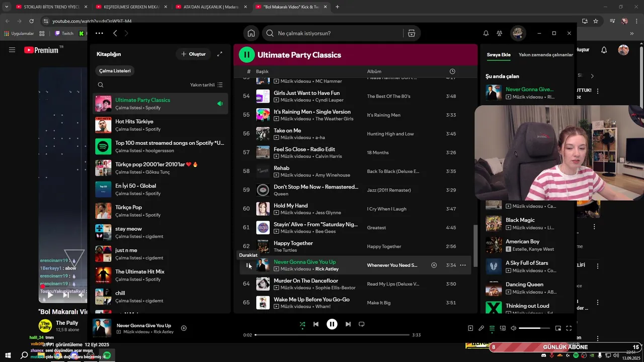The image size is (644, 362).
Task: Pause Never Gonna Give You Up row
Action: click(x=247, y=265)
